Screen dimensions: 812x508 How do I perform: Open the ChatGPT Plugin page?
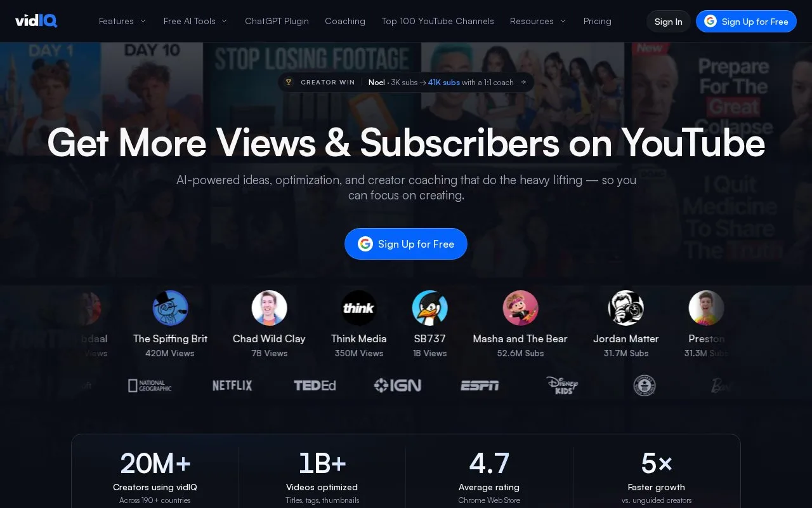click(277, 21)
